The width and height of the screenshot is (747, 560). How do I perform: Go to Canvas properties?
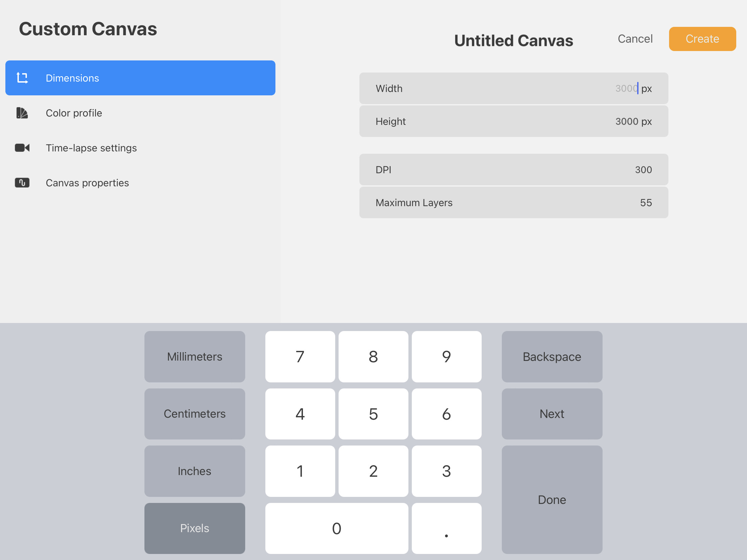pyautogui.click(x=140, y=183)
